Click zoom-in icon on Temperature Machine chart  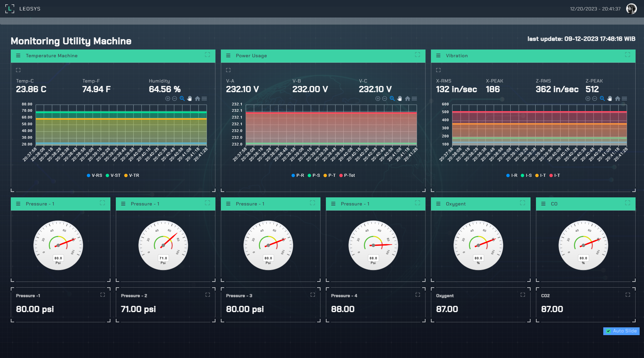coord(168,99)
